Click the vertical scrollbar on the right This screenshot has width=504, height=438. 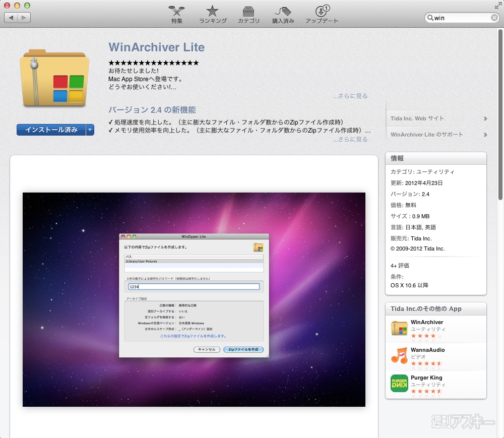[500, 114]
